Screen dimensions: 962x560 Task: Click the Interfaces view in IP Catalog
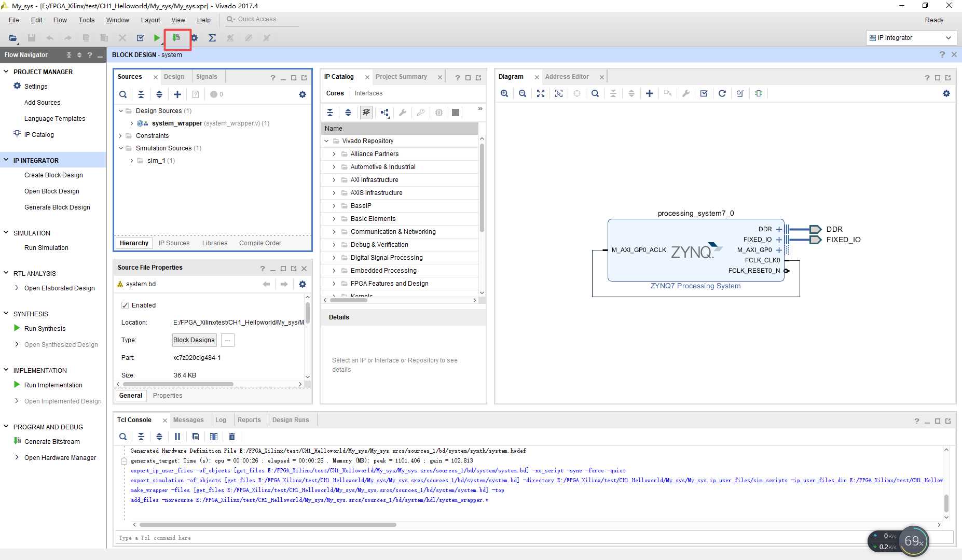[x=368, y=93]
